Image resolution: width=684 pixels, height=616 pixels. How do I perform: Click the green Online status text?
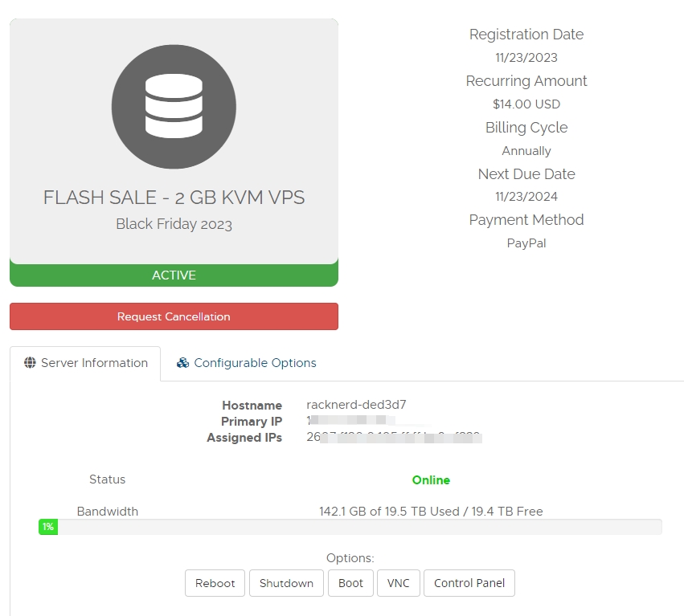click(x=431, y=480)
